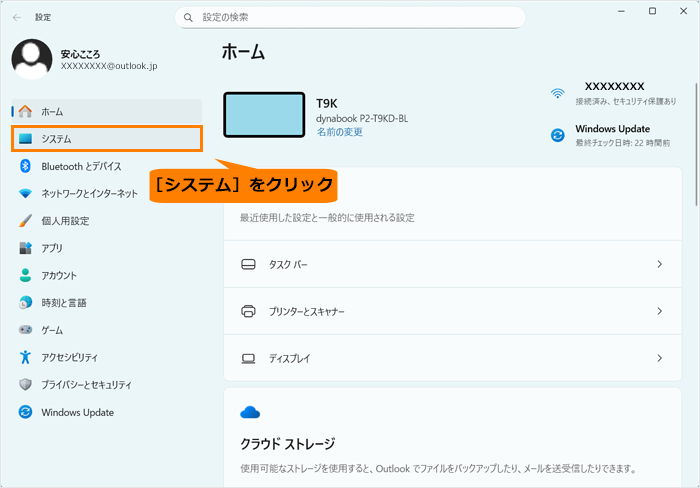Click the user profile avatar picture

click(31, 59)
